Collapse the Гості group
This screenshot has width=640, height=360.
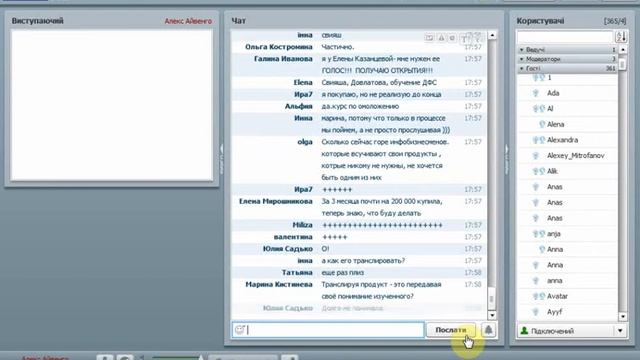(x=521, y=69)
